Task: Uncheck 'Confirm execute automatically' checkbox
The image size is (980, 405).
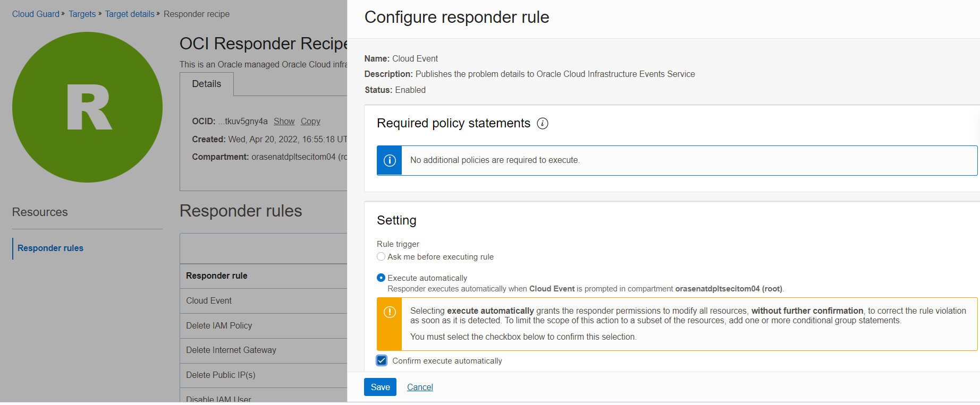Action: 382,361
